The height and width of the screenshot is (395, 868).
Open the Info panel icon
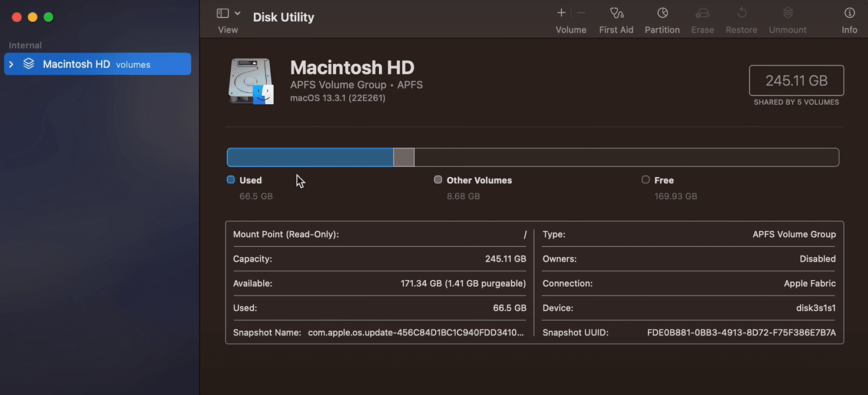pos(849,13)
